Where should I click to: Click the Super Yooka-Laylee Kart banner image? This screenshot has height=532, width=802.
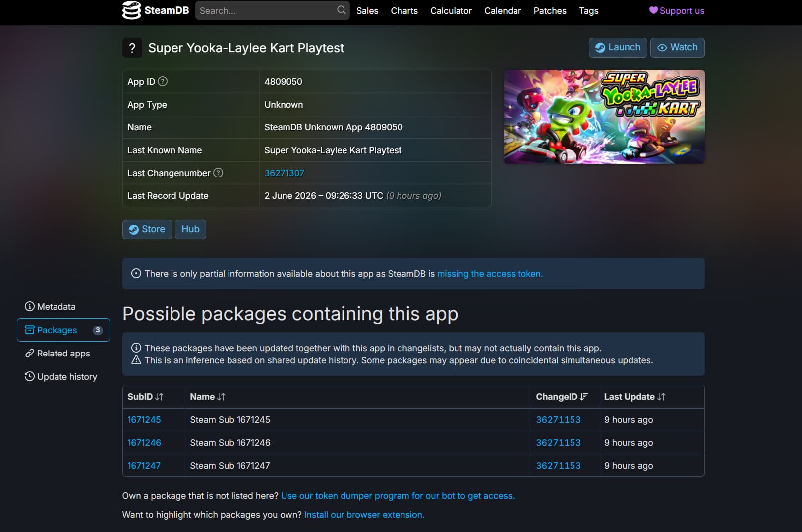point(604,117)
